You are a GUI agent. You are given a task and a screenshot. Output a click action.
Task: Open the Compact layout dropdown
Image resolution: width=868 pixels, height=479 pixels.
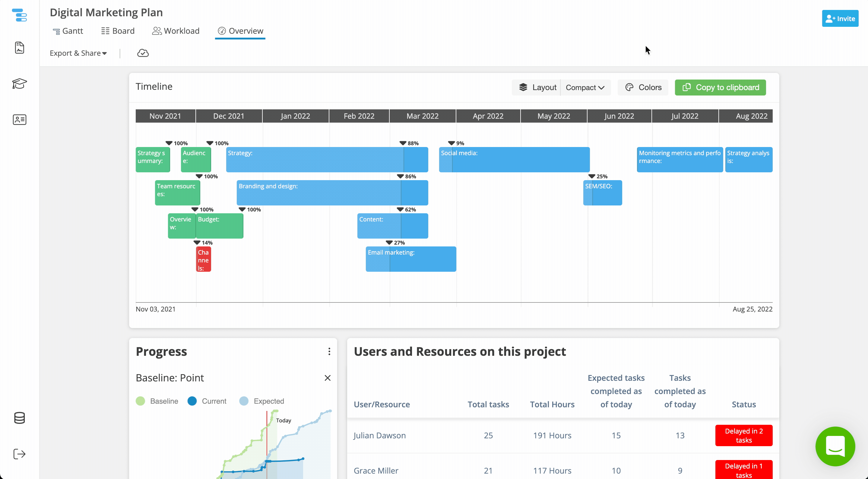tap(585, 88)
